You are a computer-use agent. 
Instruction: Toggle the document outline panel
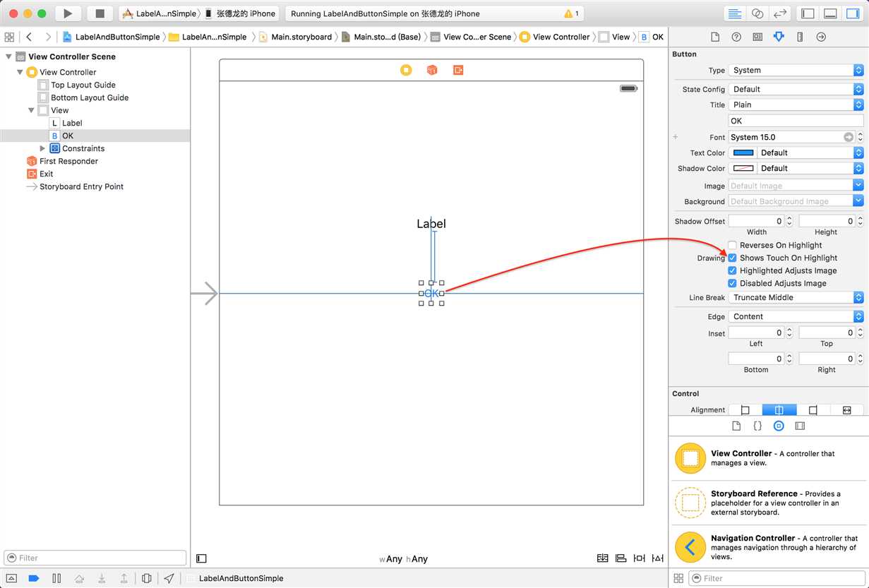201,558
